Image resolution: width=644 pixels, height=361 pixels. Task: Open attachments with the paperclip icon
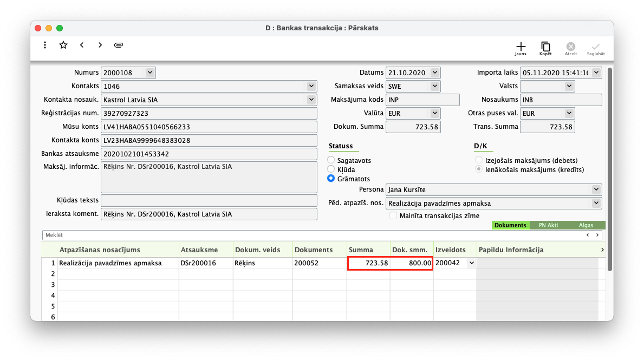(x=119, y=45)
